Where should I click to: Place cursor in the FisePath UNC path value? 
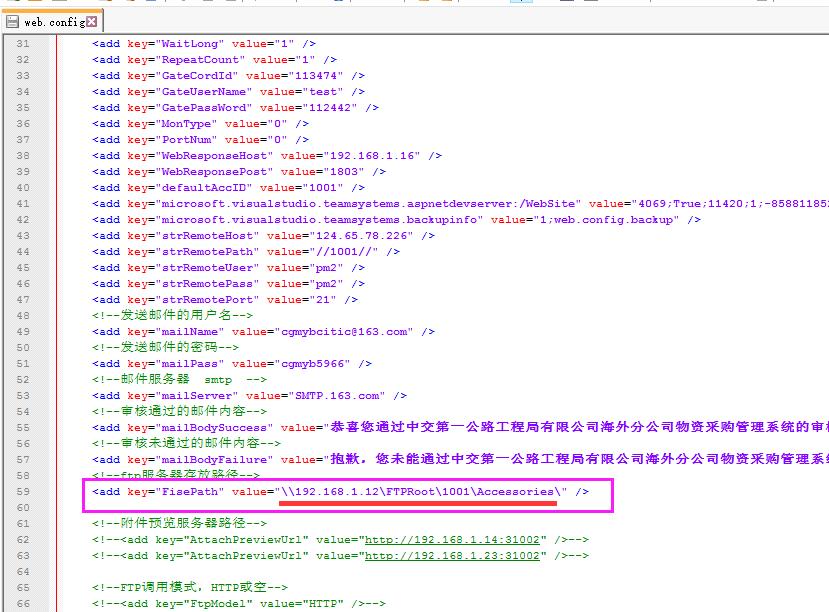(421, 492)
